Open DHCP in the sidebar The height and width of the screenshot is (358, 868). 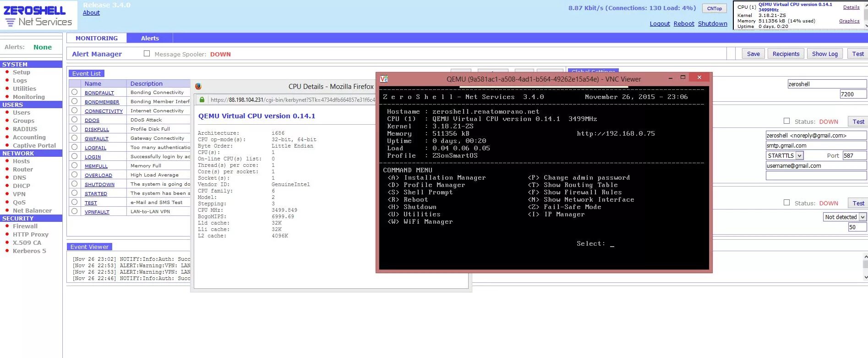(22, 186)
